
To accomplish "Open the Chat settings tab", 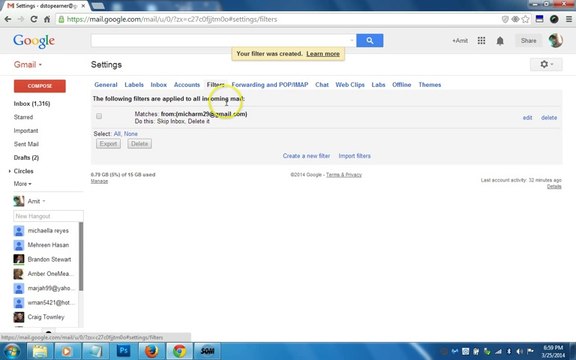I will point(322,85).
